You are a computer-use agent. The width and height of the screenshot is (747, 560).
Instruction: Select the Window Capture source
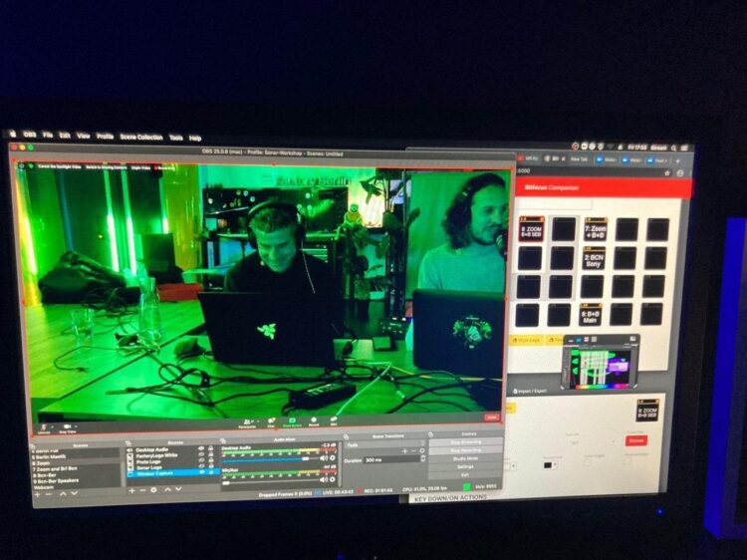click(x=172, y=473)
